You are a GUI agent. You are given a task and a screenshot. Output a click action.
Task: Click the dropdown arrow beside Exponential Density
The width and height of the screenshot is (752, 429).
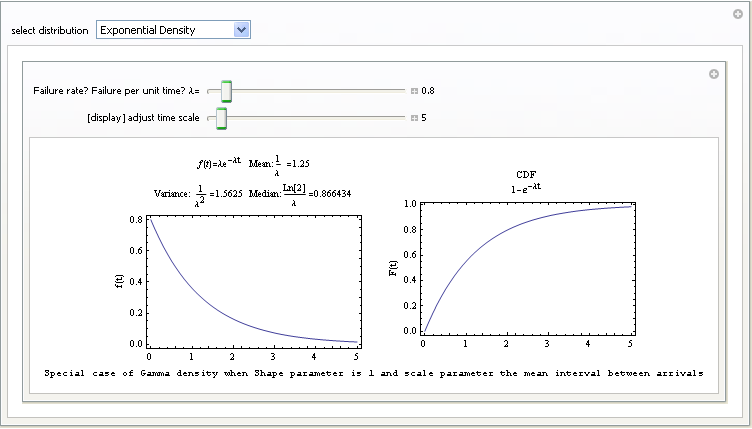(x=240, y=30)
